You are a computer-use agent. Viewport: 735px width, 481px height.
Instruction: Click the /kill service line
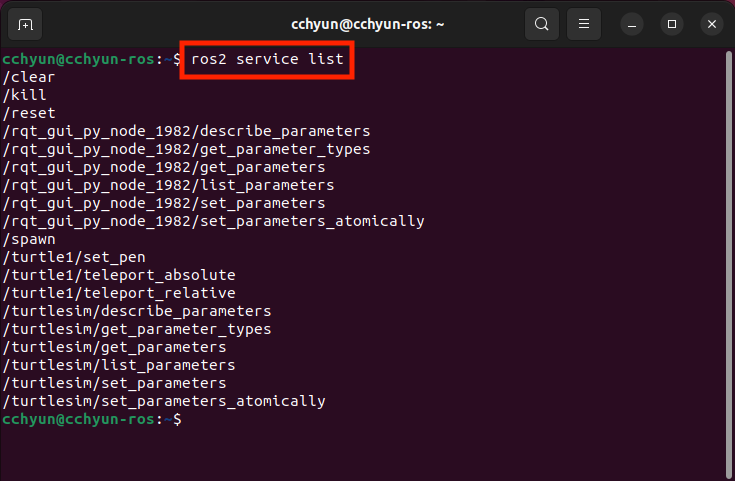(24, 95)
